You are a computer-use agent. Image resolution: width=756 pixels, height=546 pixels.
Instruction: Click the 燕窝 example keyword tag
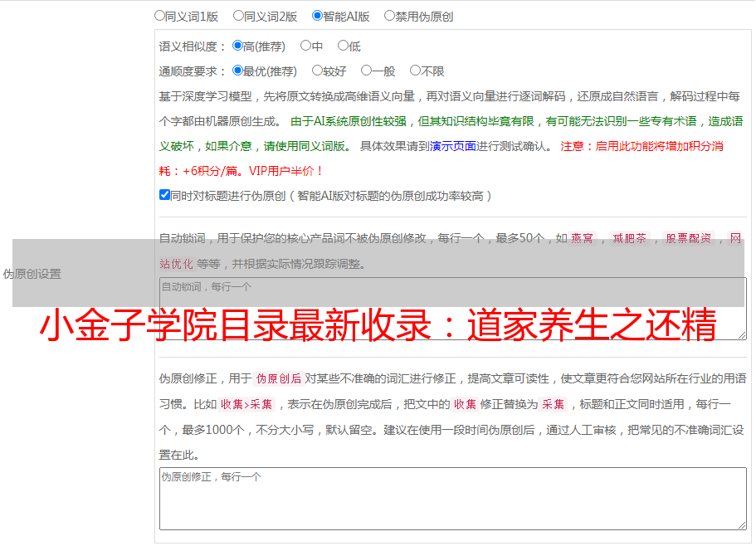click(x=582, y=238)
